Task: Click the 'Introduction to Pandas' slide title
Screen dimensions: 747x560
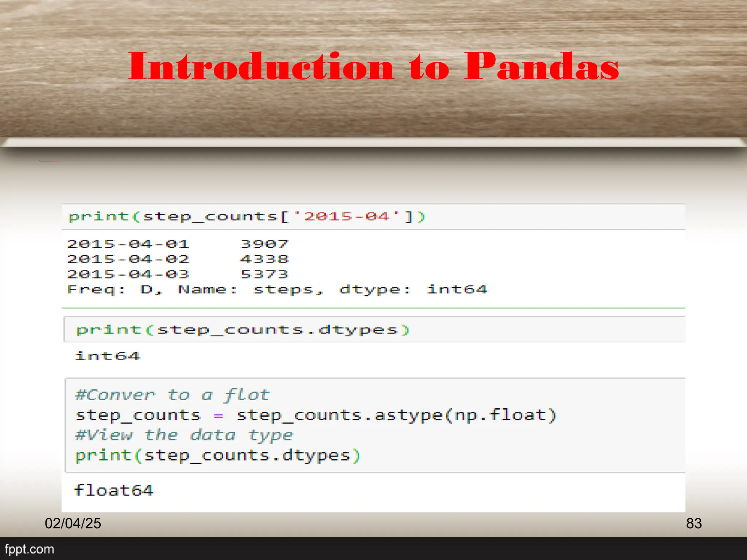Action: click(x=373, y=66)
